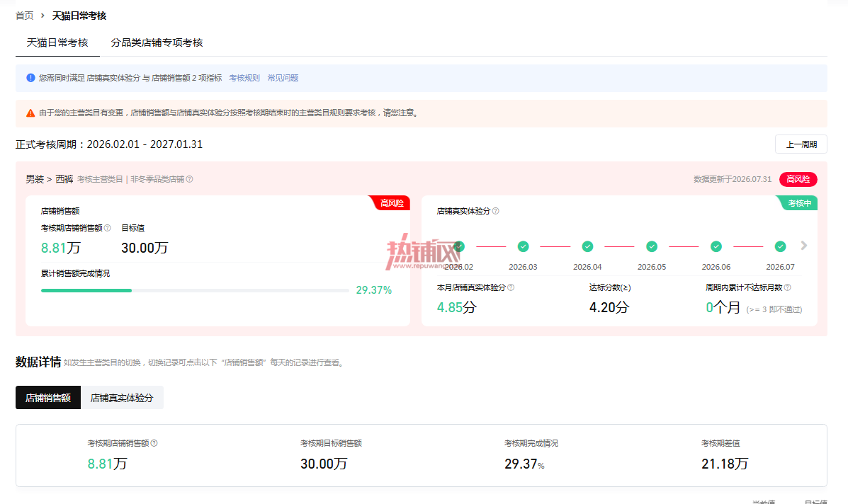Select the 2026.03 month checkmark
This screenshot has height=504, width=848.
pos(523,246)
